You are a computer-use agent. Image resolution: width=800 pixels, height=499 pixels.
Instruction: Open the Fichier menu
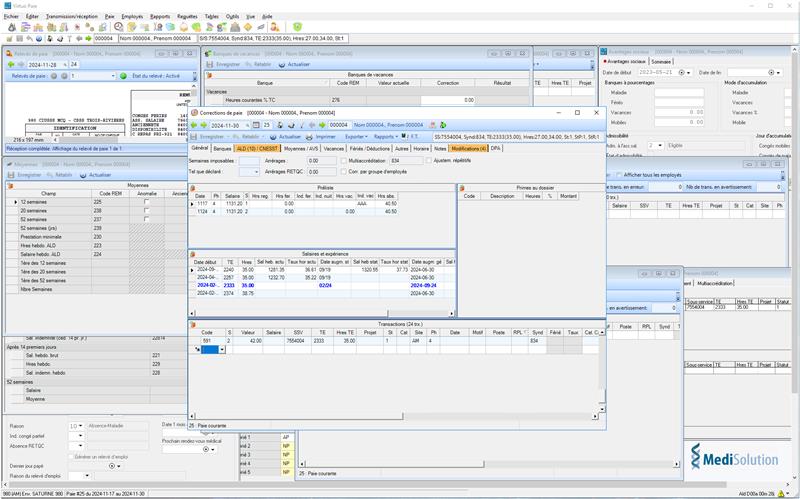(11, 16)
